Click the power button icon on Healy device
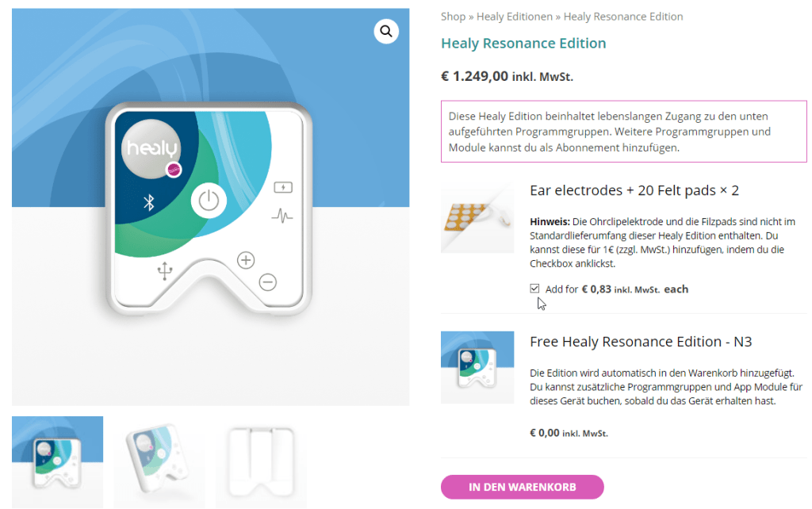Viewport: 812px width, 509px height. point(209,201)
